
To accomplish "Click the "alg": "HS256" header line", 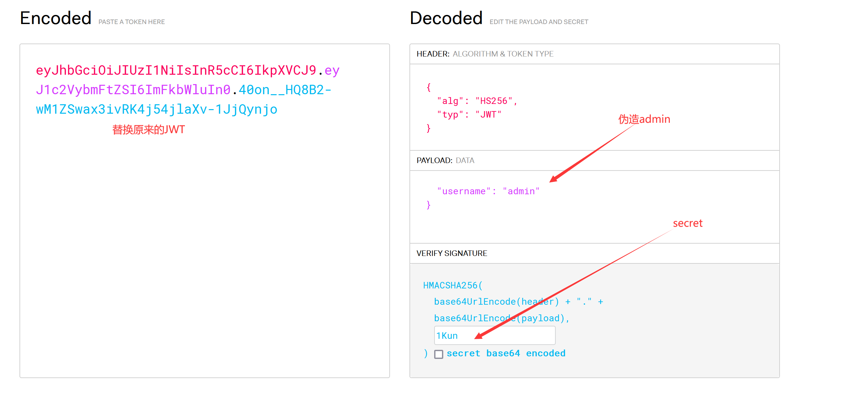I will click(476, 101).
